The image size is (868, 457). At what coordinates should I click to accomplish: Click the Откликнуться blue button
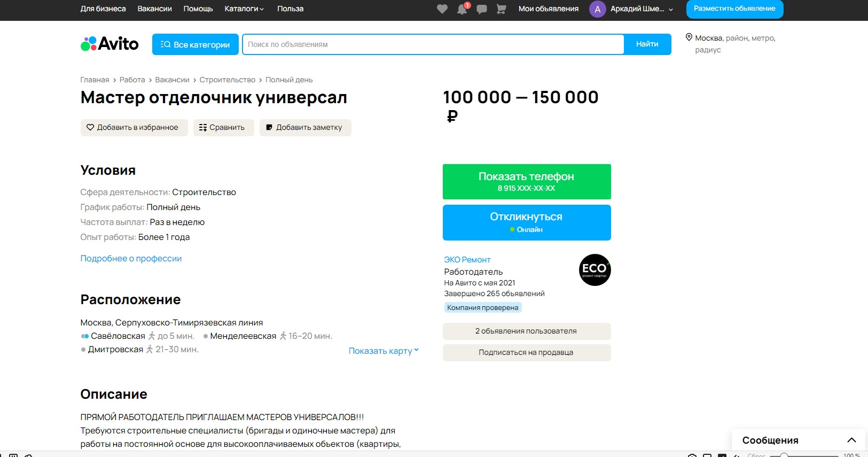527,222
